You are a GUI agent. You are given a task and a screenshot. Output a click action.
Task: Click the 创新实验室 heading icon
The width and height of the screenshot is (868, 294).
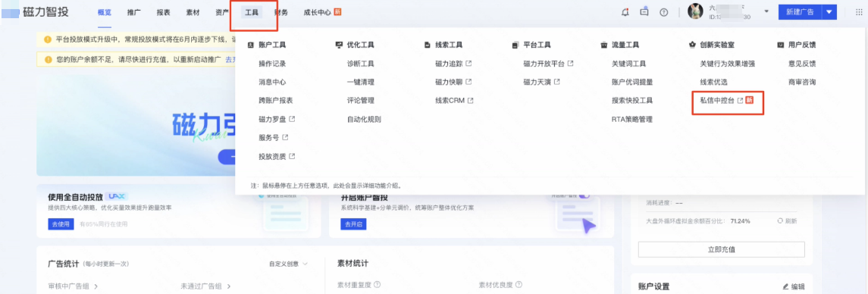coord(692,45)
